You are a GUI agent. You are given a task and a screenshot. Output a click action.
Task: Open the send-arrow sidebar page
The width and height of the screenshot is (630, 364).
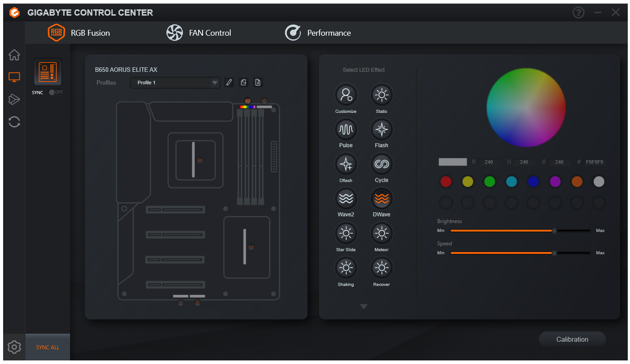tap(14, 99)
